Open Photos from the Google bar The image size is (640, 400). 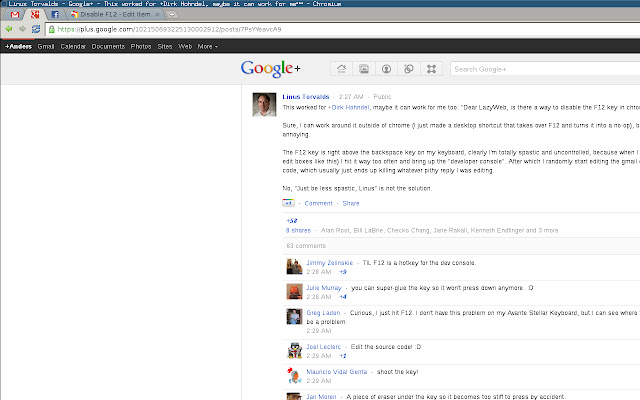tap(141, 47)
